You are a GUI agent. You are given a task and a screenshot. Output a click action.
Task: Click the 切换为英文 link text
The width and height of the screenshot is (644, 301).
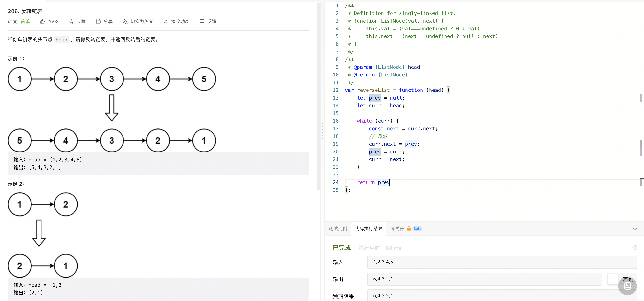coord(142,22)
